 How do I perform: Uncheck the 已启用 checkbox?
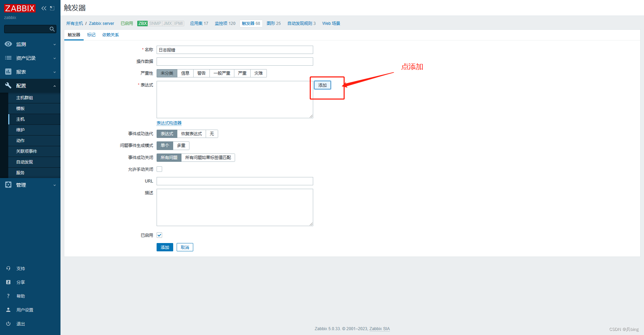click(159, 235)
